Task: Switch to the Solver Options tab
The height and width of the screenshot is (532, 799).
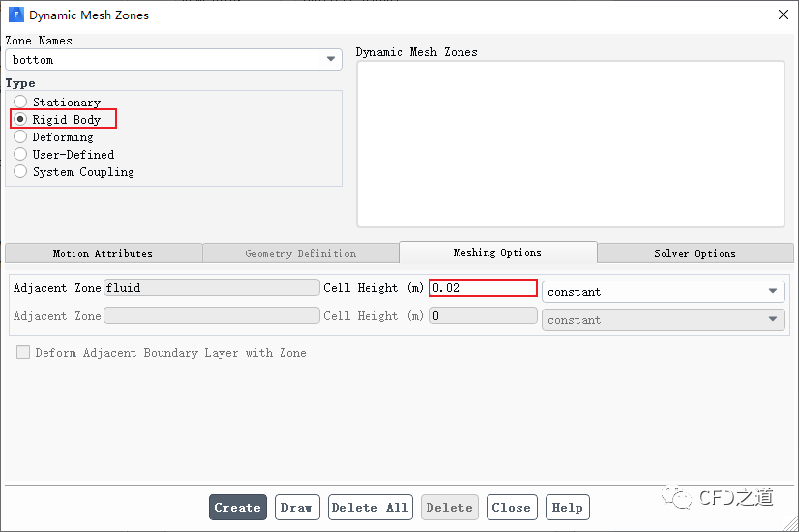Action: (695, 253)
